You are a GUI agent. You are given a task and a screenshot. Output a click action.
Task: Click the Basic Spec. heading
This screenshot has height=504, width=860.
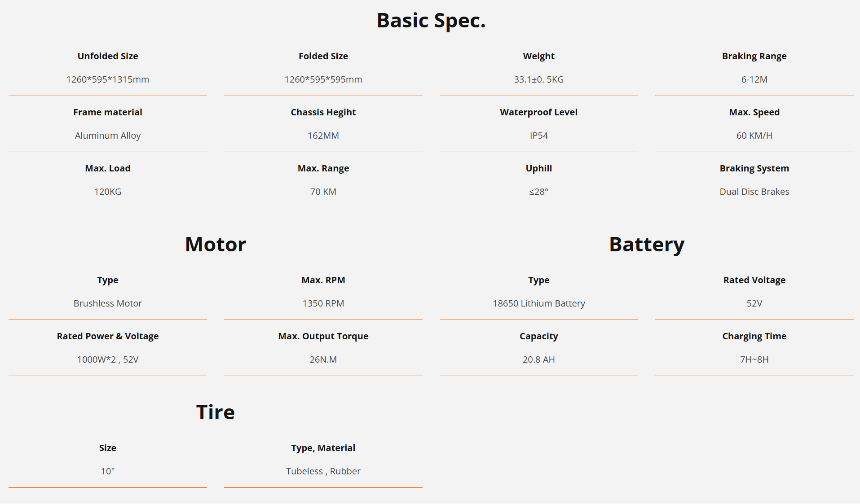[x=431, y=21]
